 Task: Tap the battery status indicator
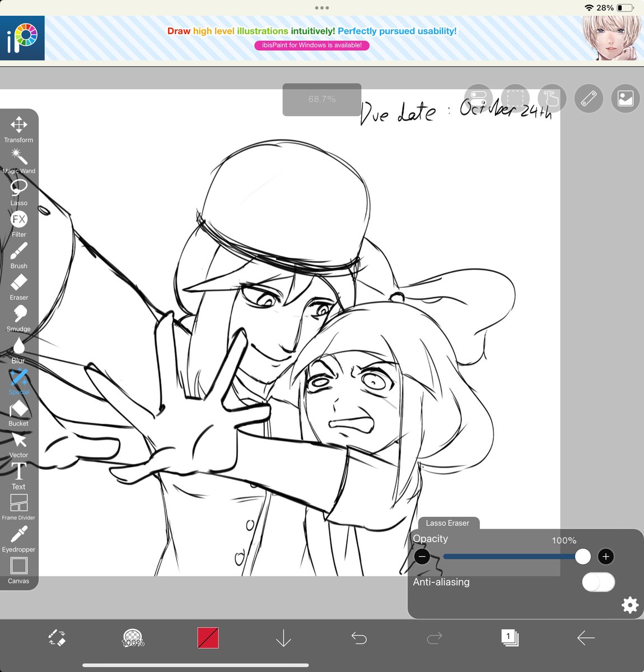click(625, 8)
